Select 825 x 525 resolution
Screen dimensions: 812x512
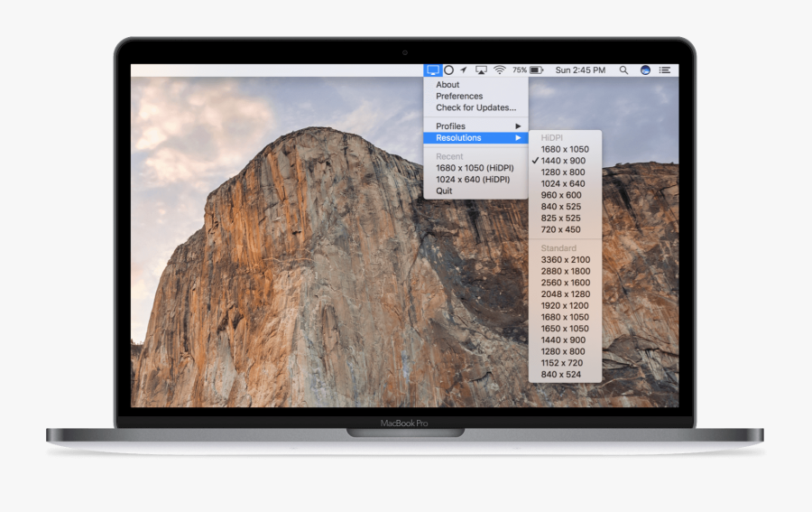[565, 219]
